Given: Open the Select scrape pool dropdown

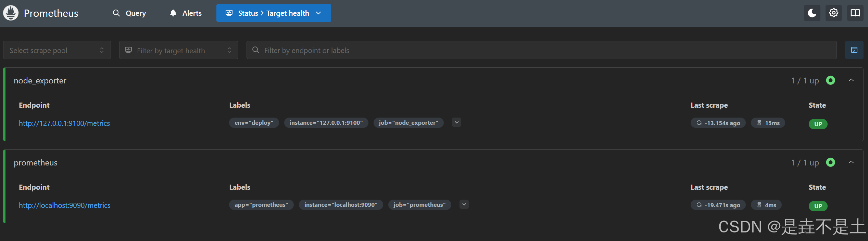Looking at the screenshot, I should 57,50.
